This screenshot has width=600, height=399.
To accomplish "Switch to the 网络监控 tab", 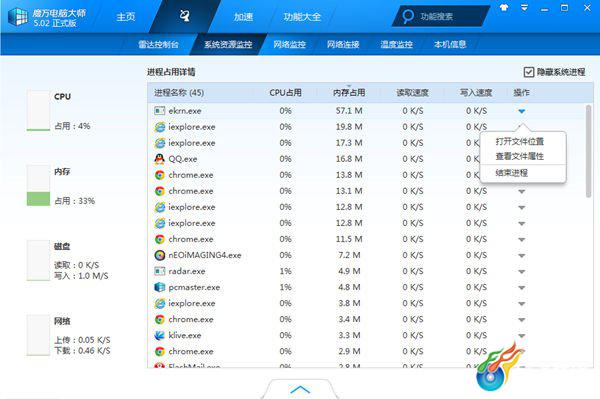I will [x=289, y=44].
